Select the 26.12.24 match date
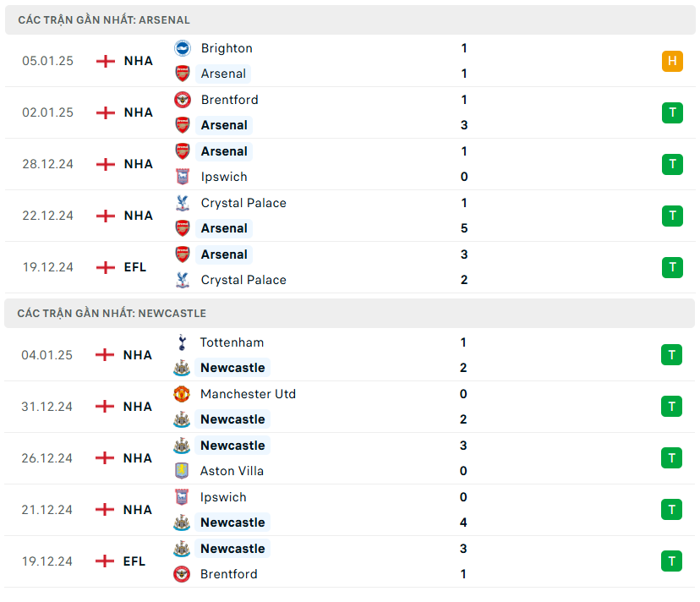Image resolution: width=700 pixels, height=602 pixels. [x=47, y=458]
